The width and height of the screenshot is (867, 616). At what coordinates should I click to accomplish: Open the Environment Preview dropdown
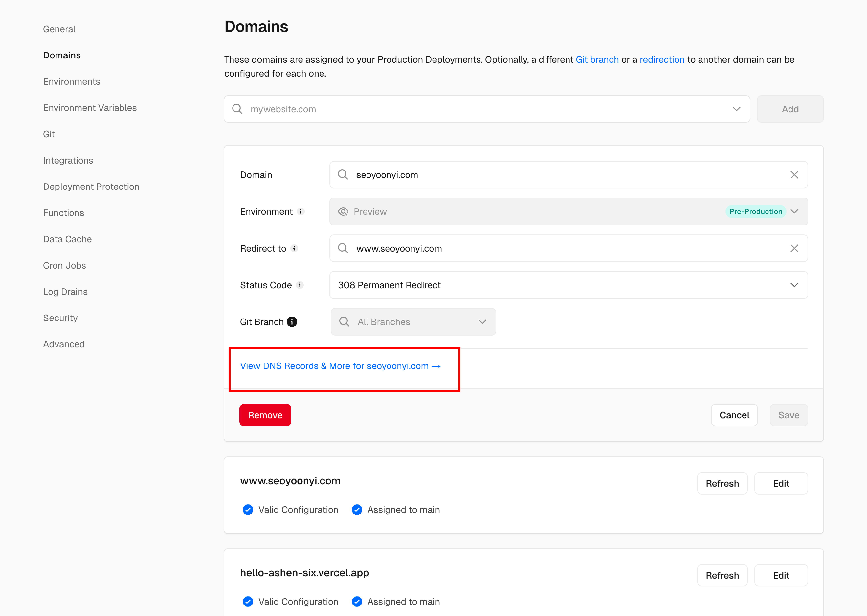(x=568, y=211)
